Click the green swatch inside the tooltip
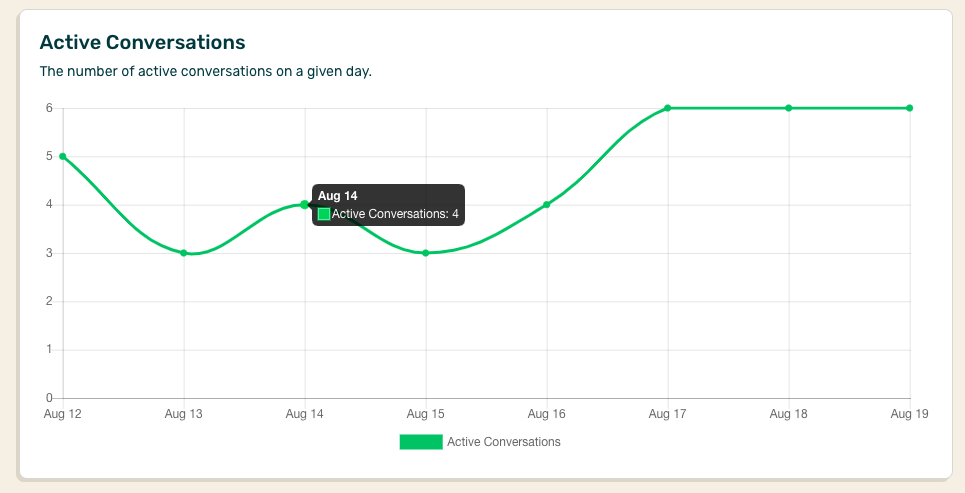This screenshot has height=493, width=965. [x=324, y=214]
